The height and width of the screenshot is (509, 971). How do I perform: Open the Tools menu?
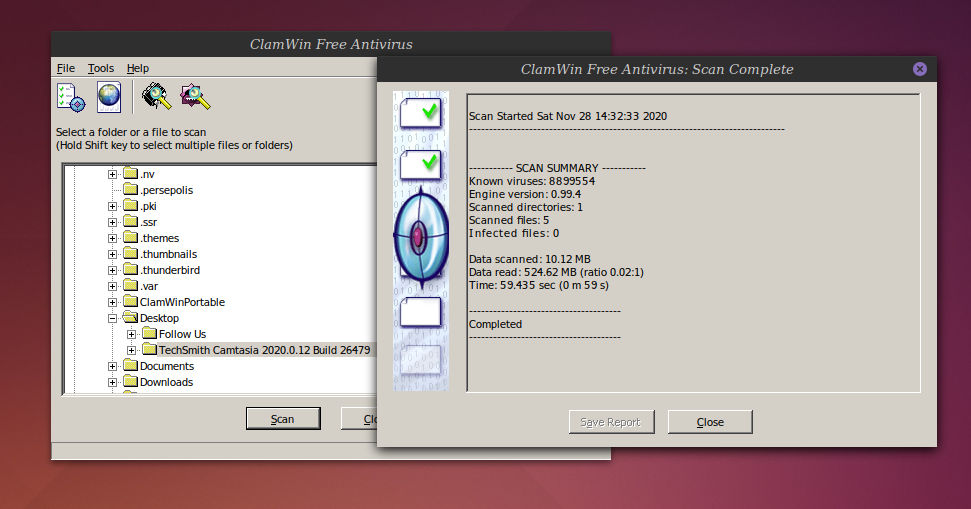point(101,68)
